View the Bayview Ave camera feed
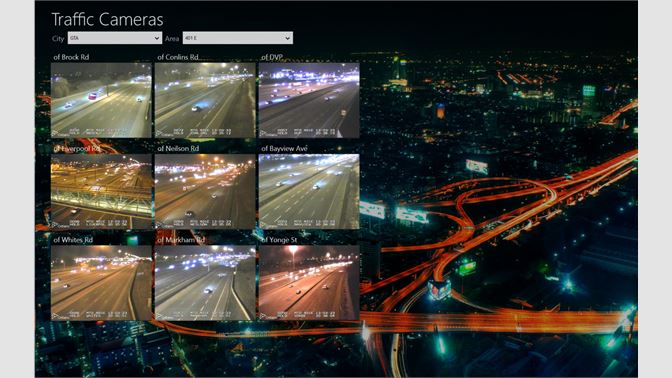The height and width of the screenshot is (378, 672). [309, 192]
